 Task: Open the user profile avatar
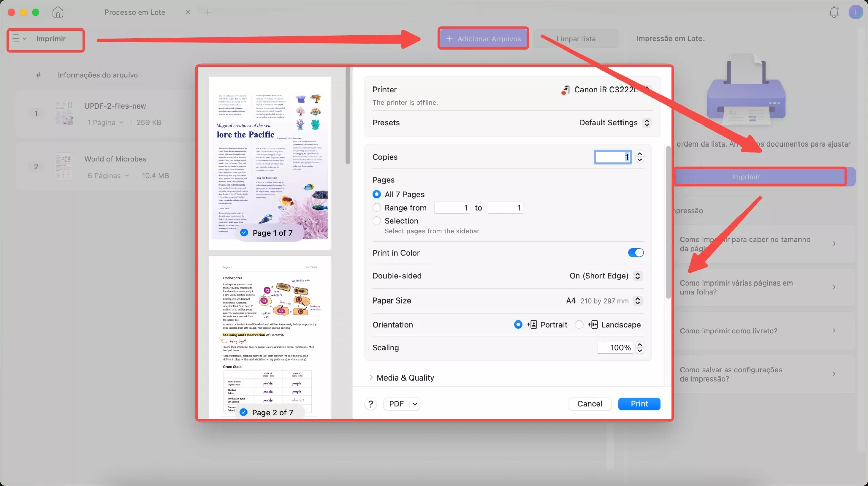click(x=855, y=12)
